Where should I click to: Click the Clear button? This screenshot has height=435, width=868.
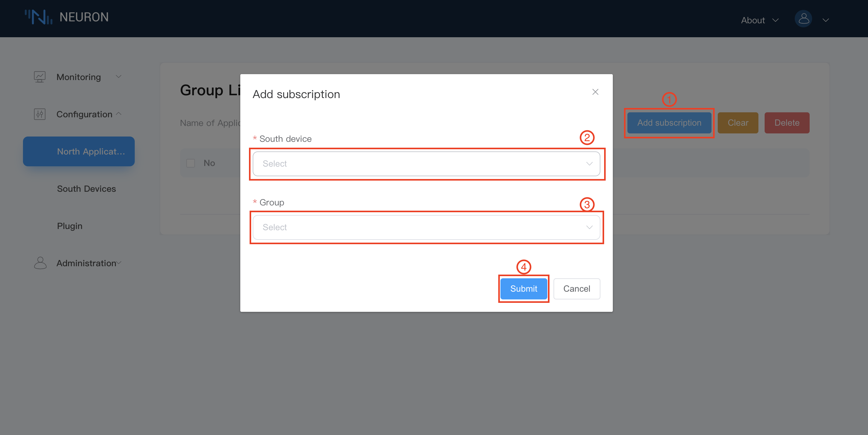point(738,123)
